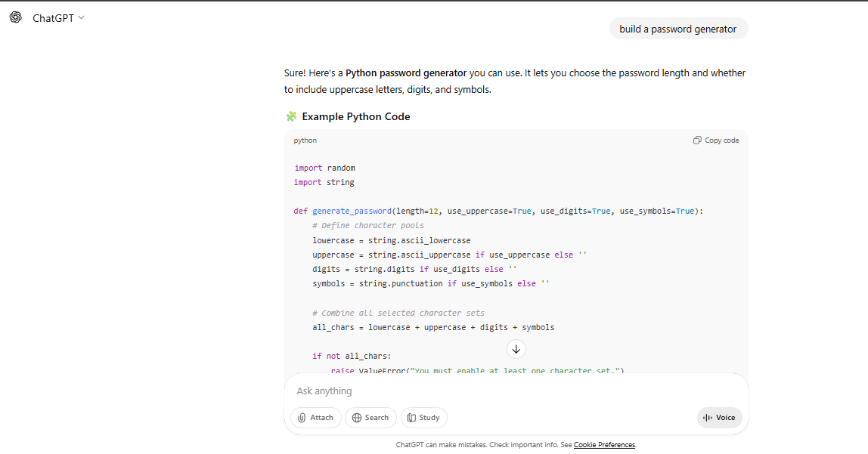Click the 'python' language label
The image size is (868, 454).
pyautogui.click(x=305, y=141)
